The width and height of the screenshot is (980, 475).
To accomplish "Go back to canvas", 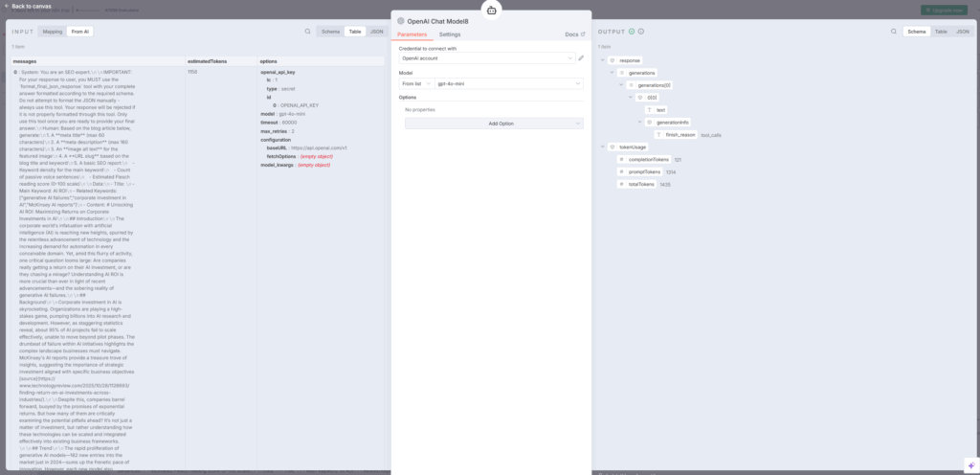I will [x=29, y=6].
